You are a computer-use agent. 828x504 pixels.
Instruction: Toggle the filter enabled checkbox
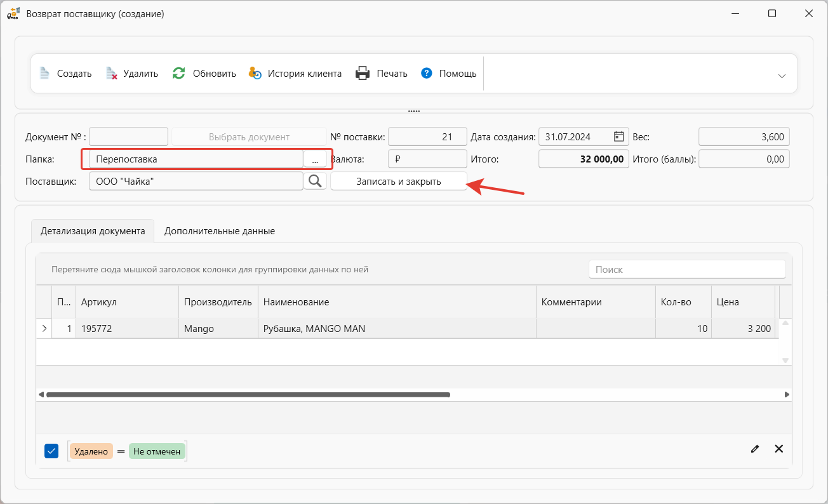[51, 451]
